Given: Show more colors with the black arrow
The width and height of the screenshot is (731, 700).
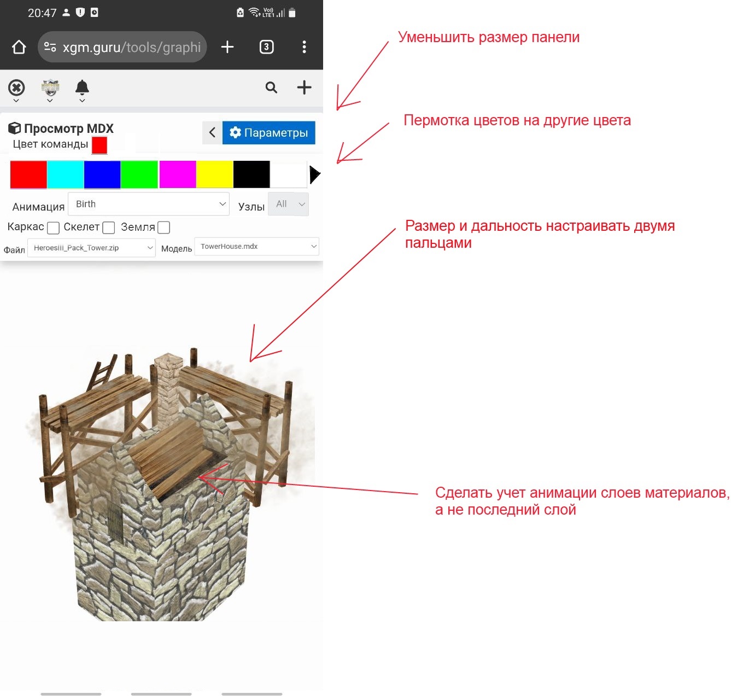Looking at the screenshot, I should pos(315,175).
